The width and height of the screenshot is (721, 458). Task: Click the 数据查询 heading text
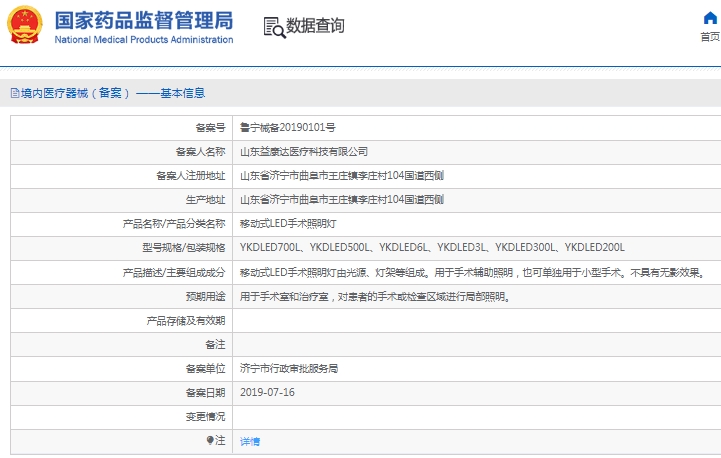[x=315, y=26]
